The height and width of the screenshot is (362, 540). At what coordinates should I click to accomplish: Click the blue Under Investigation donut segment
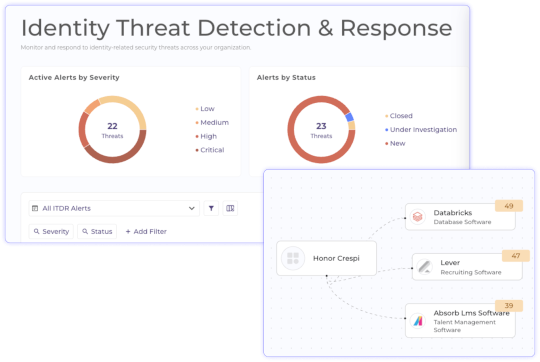click(x=349, y=117)
